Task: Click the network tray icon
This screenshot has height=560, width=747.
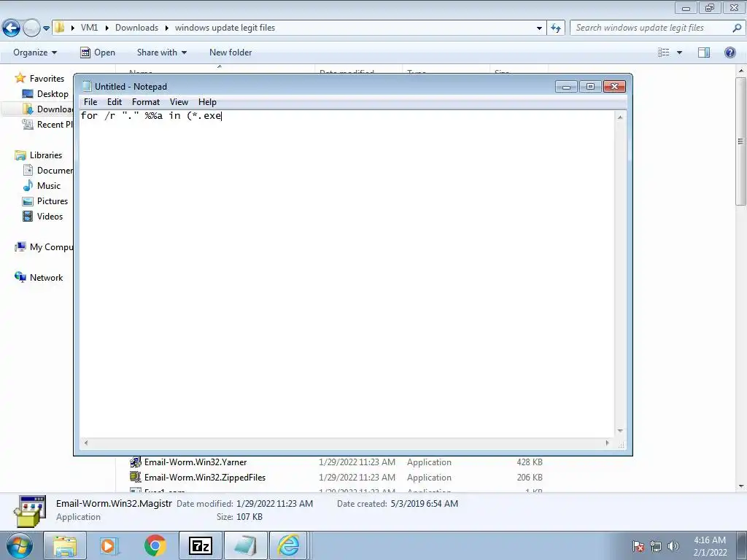Action: point(656,546)
